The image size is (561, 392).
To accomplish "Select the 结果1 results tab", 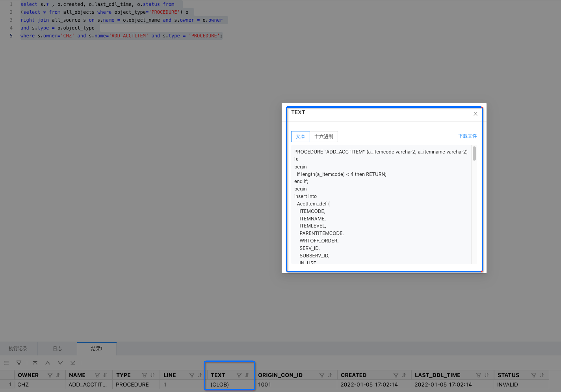I will click(x=97, y=349).
